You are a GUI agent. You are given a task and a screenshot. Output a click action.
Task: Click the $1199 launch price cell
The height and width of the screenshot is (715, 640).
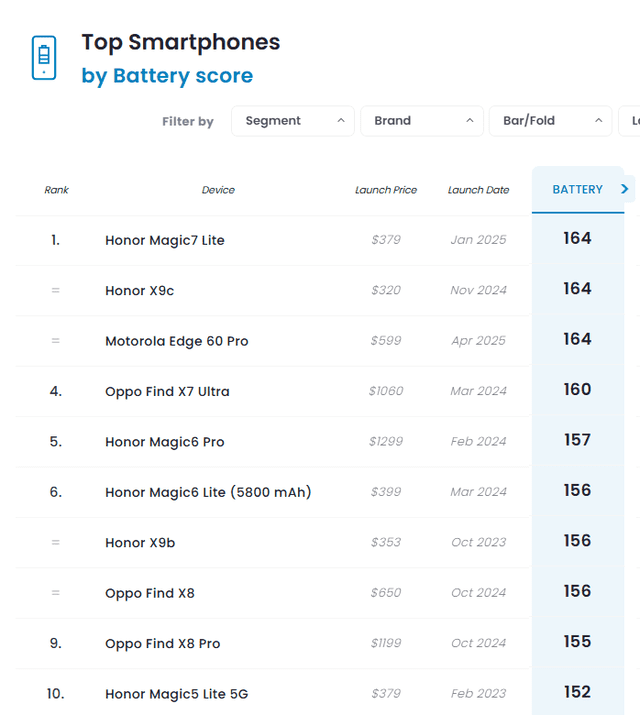coord(386,643)
